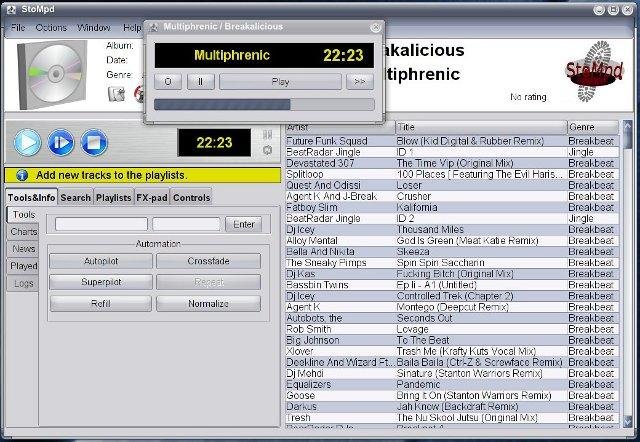Open the Help menu
Viewport: 640px width, 442px height.
coord(132,28)
